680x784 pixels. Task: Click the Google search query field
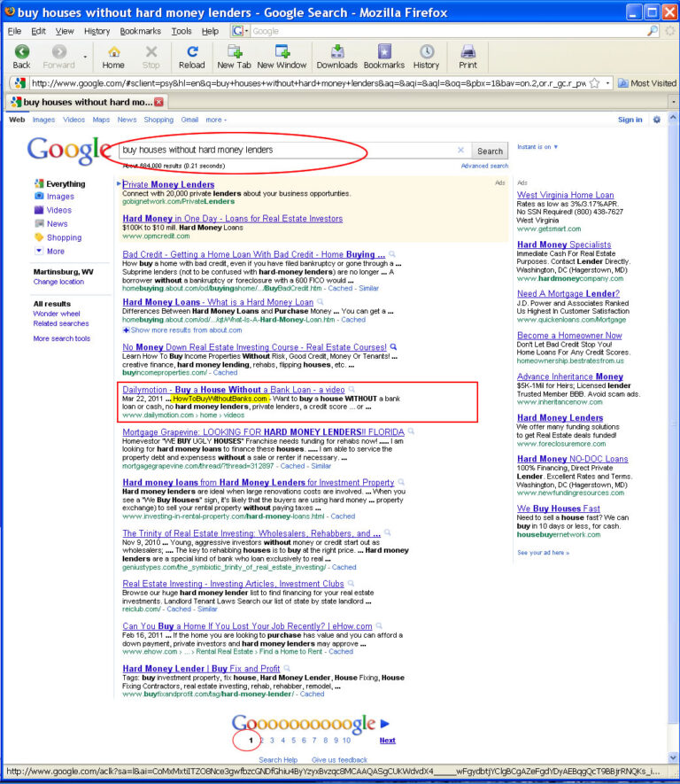(x=287, y=150)
